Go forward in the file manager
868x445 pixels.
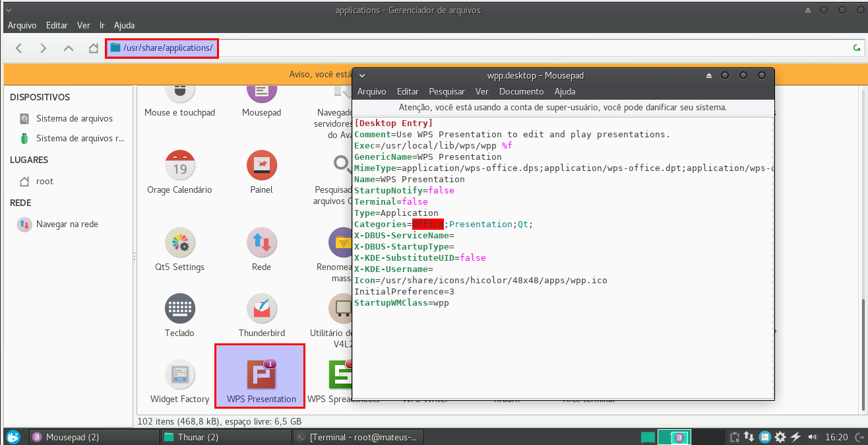click(44, 48)
